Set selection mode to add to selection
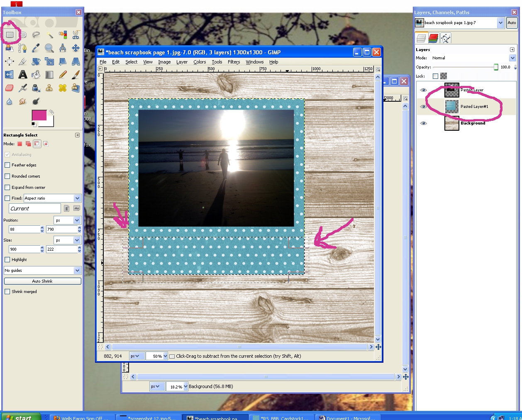The image size is (522, 420). (28, 144)
